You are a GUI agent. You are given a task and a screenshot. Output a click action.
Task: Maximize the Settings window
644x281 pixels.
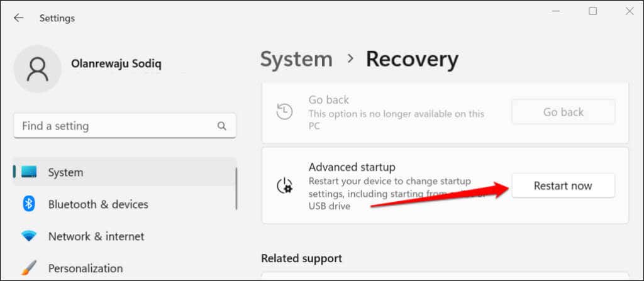592,11
